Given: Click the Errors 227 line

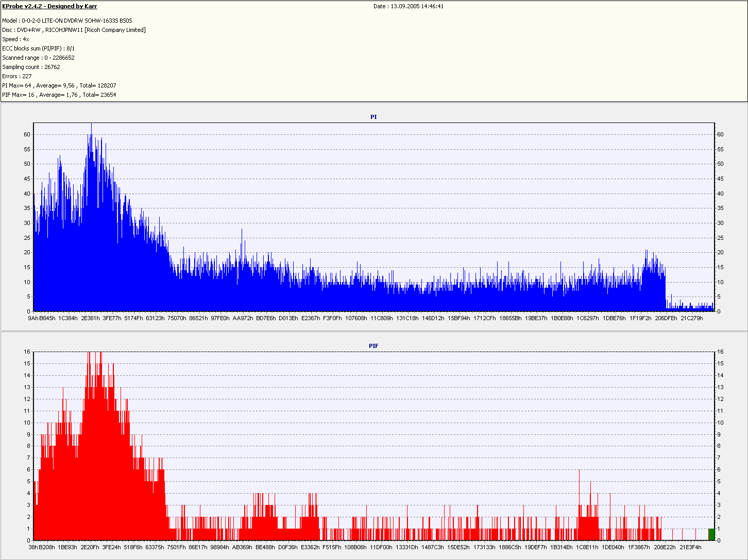Looking at the screenshot, I should pos(17,76).
